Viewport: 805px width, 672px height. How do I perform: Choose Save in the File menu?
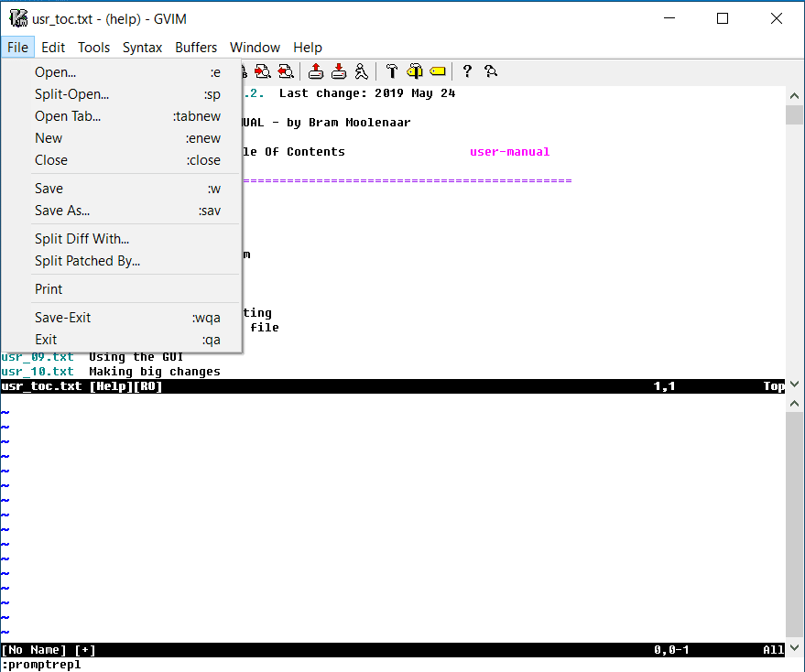(122, 189)
